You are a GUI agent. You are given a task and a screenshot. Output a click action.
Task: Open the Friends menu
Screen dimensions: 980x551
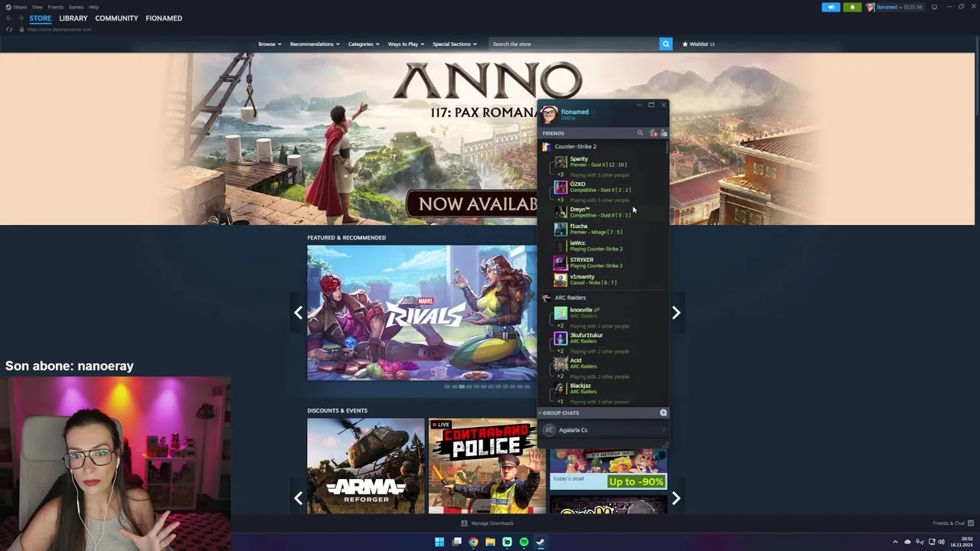tap(55, 7)
